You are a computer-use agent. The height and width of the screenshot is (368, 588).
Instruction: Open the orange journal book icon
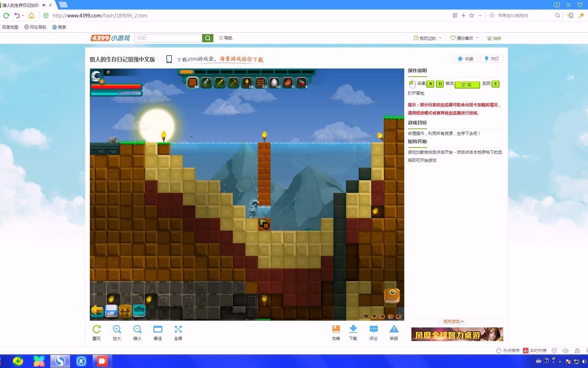[392, 296]
